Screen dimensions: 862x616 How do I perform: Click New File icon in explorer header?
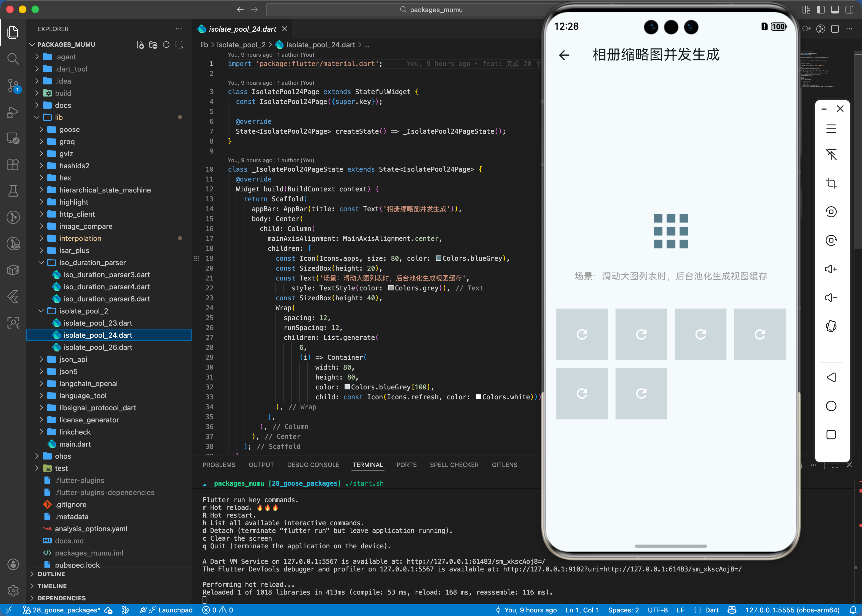(x=140, y=45)
